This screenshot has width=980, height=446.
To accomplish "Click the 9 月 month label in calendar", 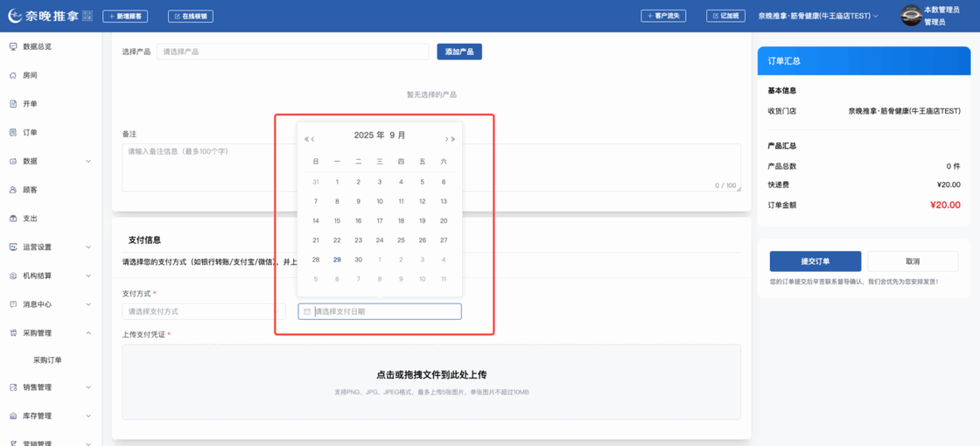I will [397, 135].
